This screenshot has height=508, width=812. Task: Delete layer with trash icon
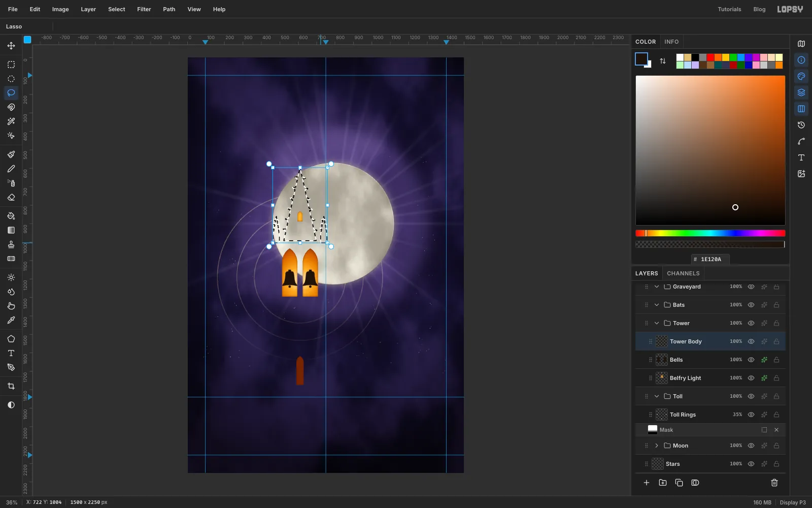point(774,483)
